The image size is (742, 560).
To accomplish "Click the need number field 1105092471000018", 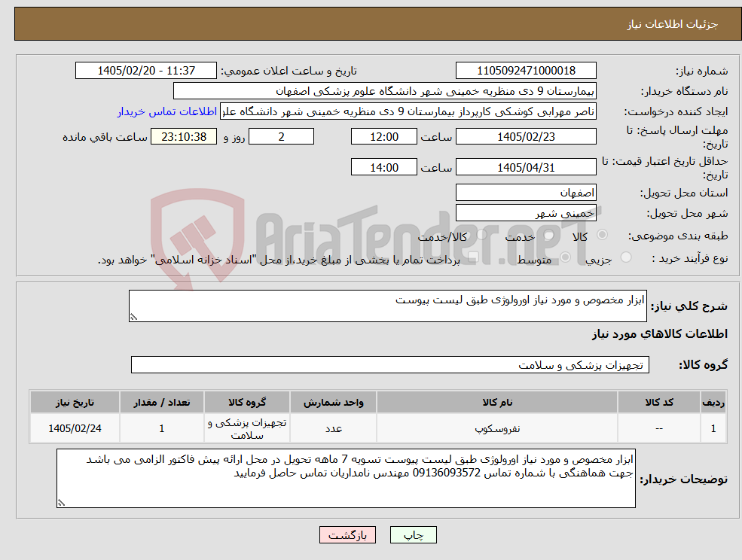I will click(526, 71).
